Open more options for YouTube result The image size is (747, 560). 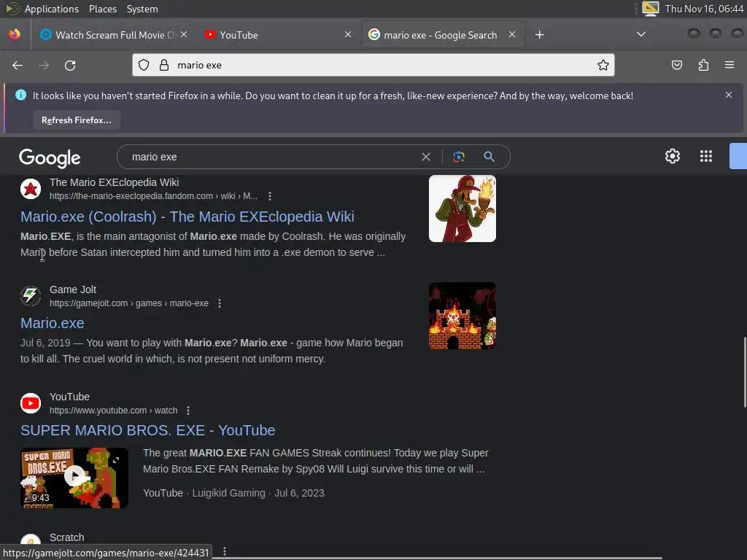pyautogui.click(x=188, y=410)
